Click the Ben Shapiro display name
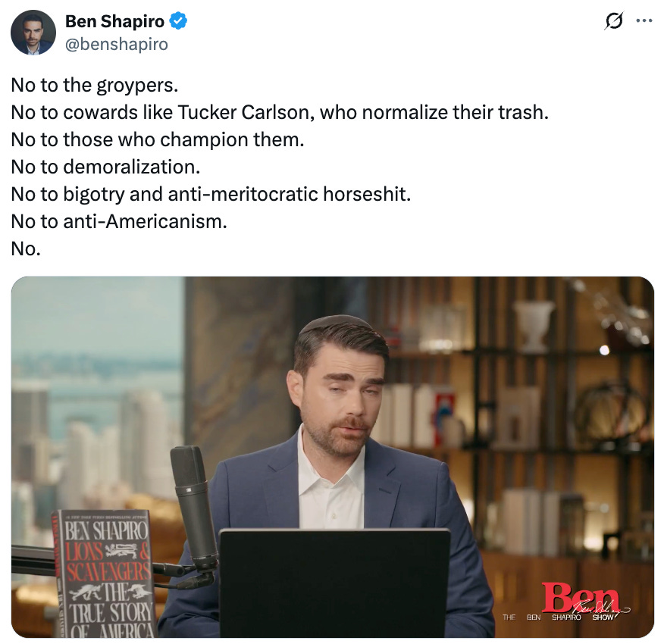This screenshot has height=644, width=664. point(114,21)
